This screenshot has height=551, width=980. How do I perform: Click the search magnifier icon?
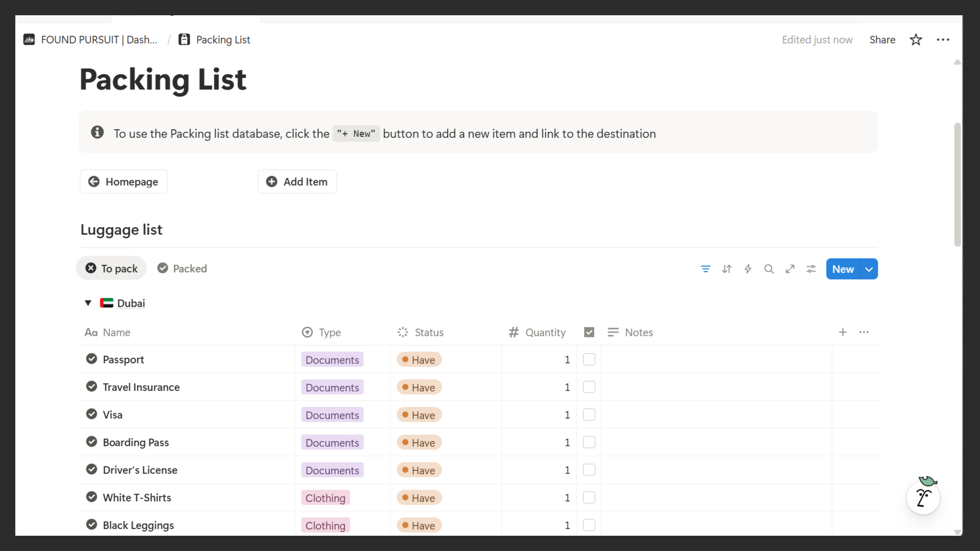coord(769,269)
